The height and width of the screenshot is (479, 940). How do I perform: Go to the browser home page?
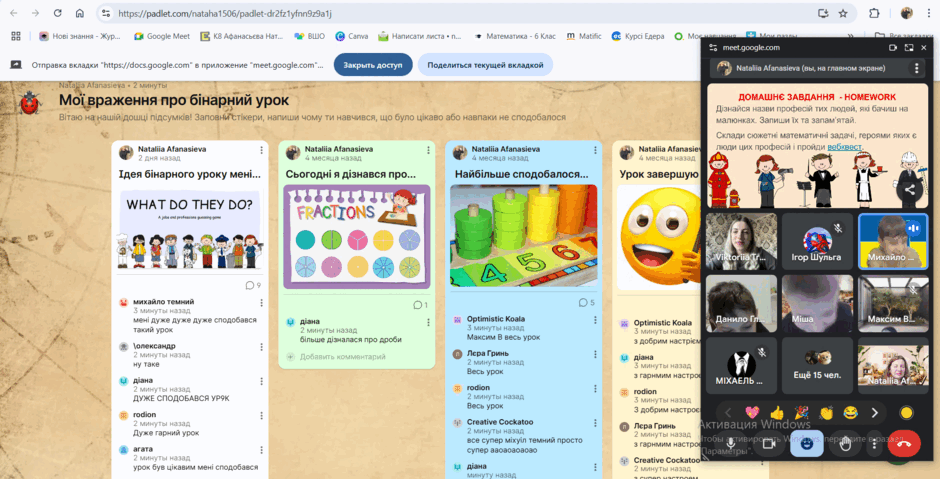[x=80, y=13]
